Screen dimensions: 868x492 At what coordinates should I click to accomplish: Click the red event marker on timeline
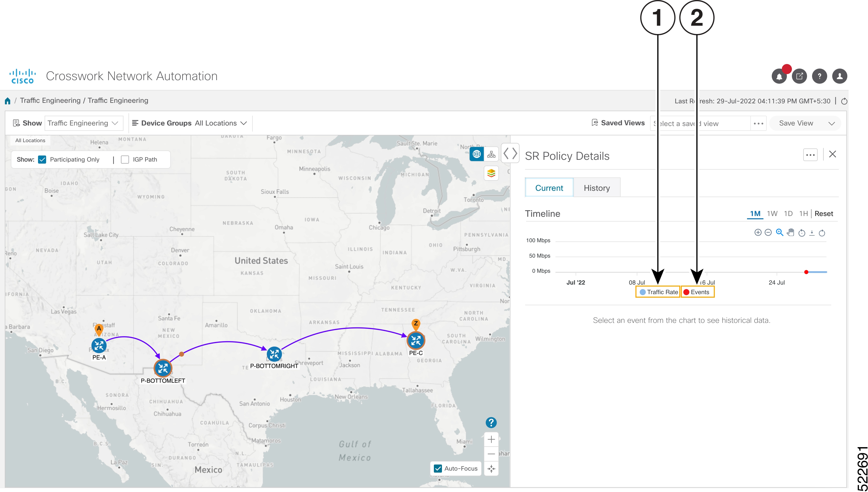[x=806, y=272]
